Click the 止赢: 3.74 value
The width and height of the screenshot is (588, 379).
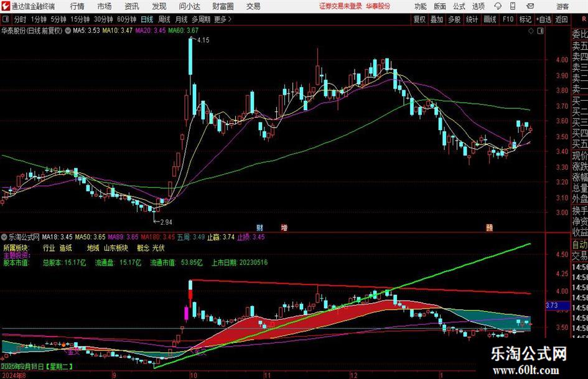[x=221, y=237]
